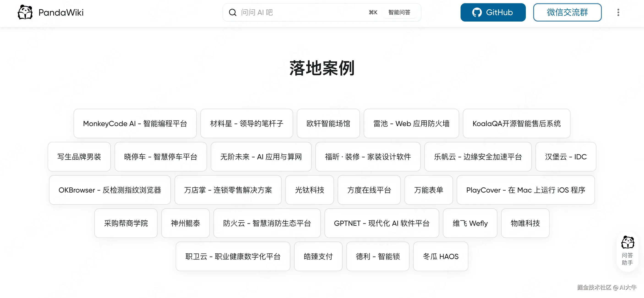Screen dimensions: 644x298
Task: Click the 智能问答 mode button
Action: point(399,12)
